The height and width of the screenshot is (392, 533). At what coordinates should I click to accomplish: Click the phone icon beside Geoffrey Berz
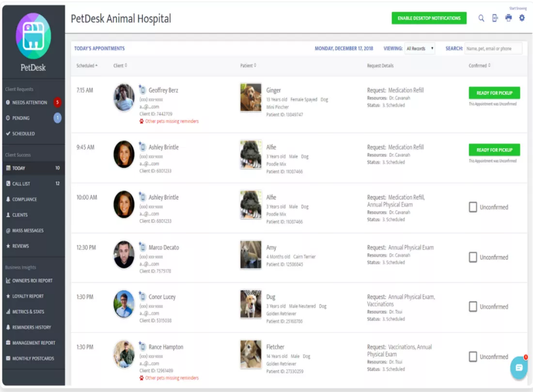click(x=142, y=90)
